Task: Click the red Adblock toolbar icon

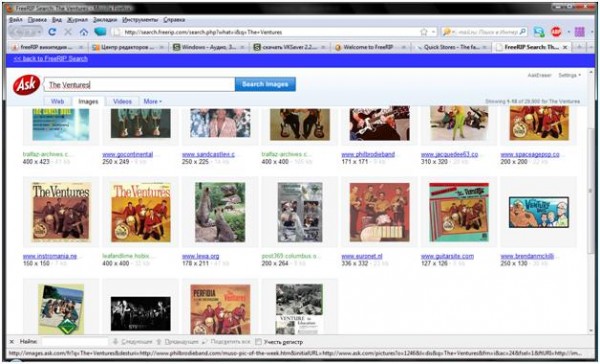Action: tap(556, 32)
